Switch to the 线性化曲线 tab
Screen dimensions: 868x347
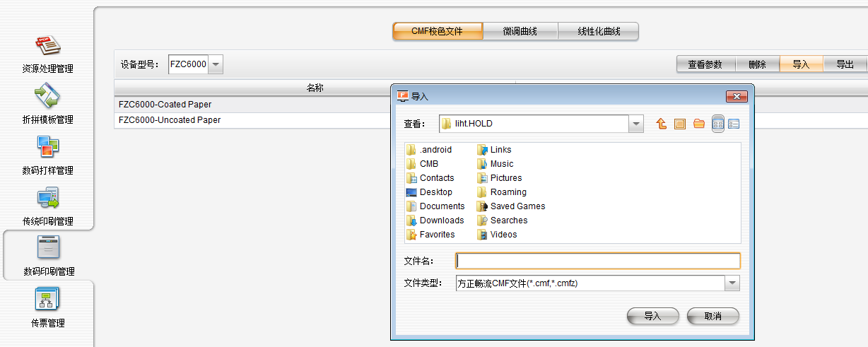[599, 31]
